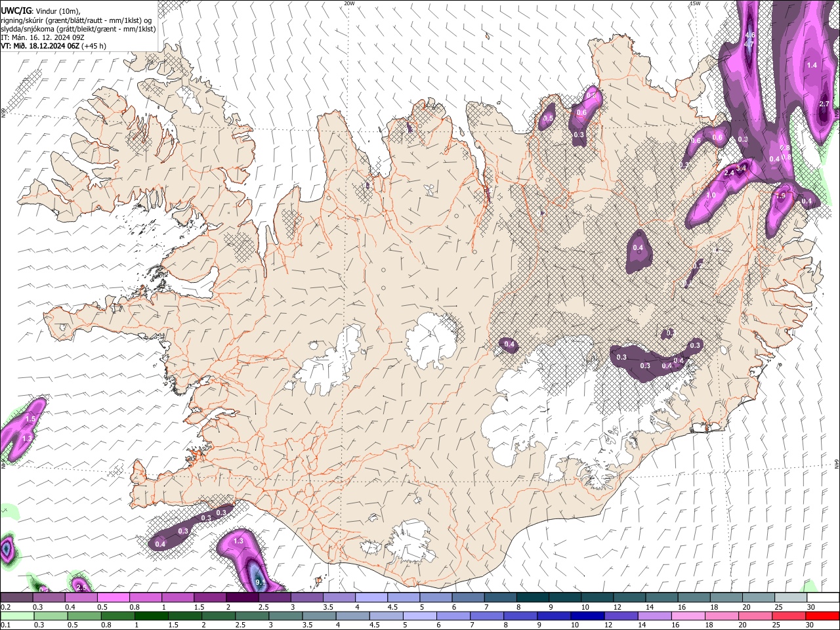The width and height of the screenshot is (840, 630).
Task: Select the dark mauve 0.2 snow scale swatch
Action: point(17,598)
